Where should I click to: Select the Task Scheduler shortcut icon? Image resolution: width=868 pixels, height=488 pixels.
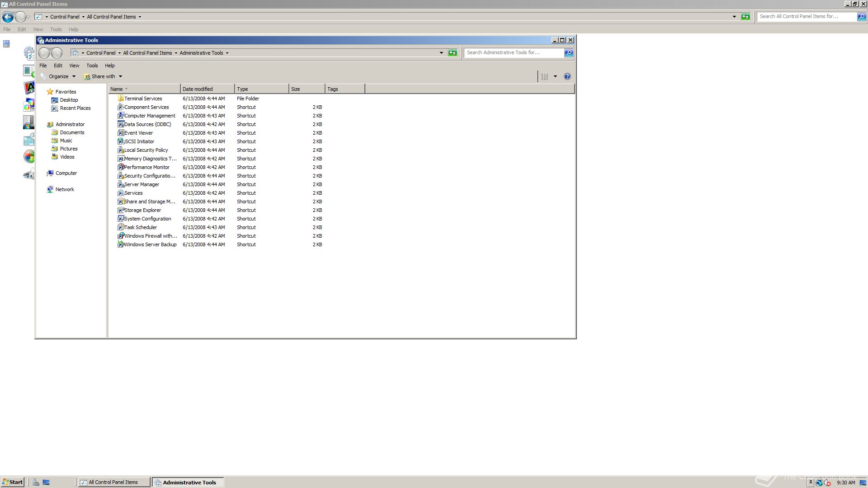[x=120, y=227]
